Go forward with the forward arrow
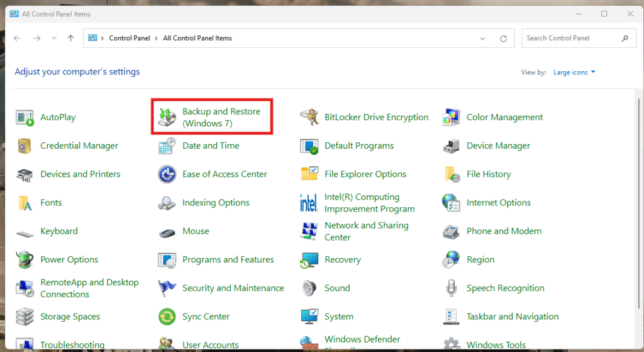 37,38
